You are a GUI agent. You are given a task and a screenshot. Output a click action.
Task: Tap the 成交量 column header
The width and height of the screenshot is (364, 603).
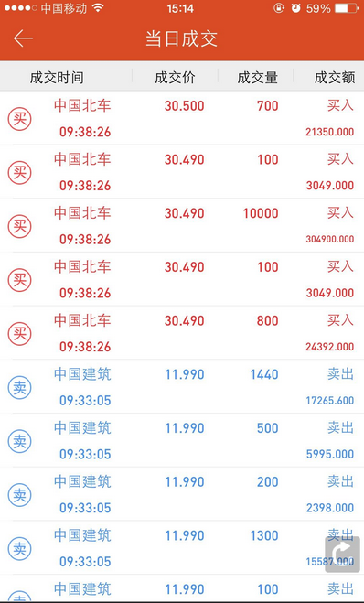pos(258,78)
